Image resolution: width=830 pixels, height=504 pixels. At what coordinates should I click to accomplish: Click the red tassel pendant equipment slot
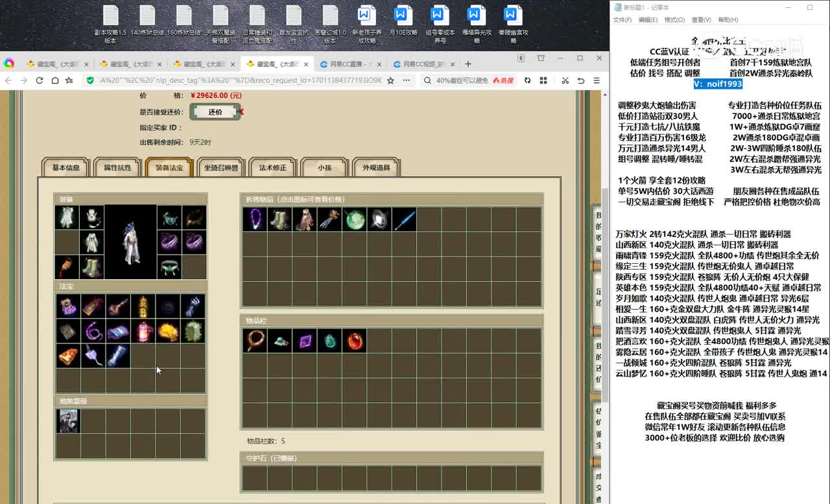coord(67,266)
